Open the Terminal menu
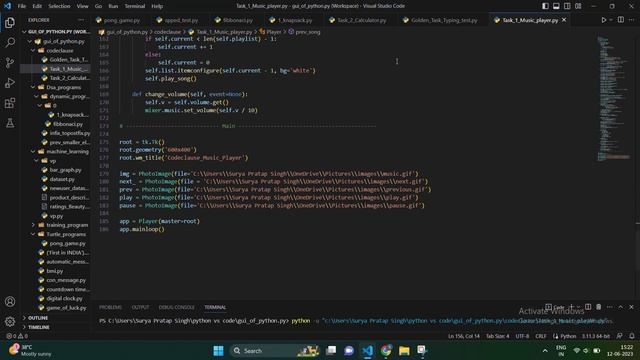The width and height of the screenshot is (640, 360). pyautogui.click(x=135, y=6)
